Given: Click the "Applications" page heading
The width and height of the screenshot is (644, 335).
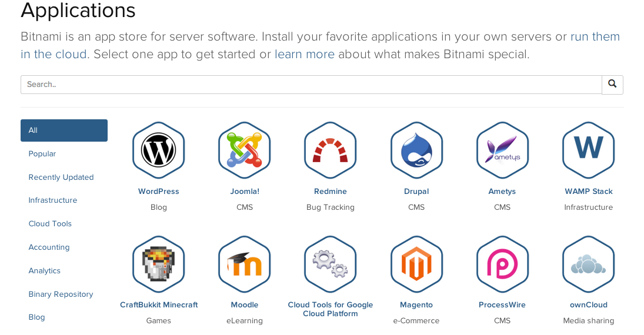Looking at the screenshot, I should pos(78,10).
